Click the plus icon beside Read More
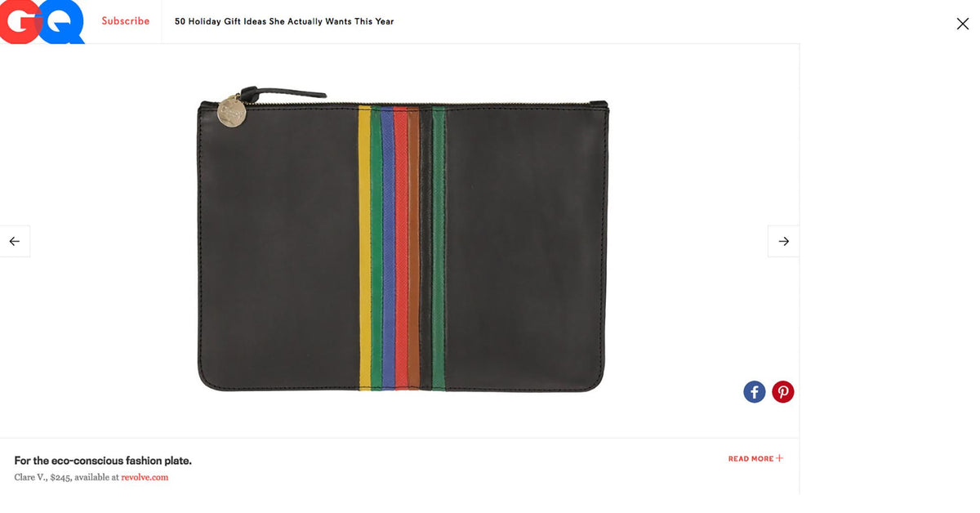The width and height of the screenshot is (980, 513). [x=780, y=458]
